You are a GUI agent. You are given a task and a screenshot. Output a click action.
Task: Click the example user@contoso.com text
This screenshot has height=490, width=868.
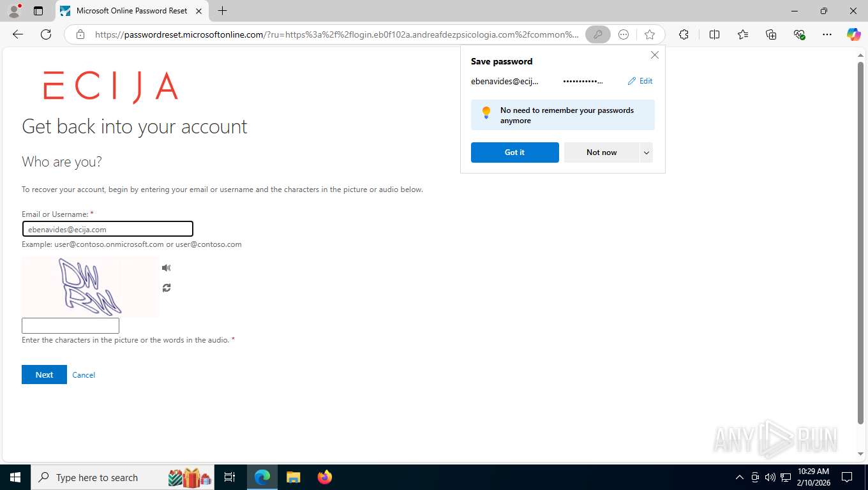(x=209, y=244)
